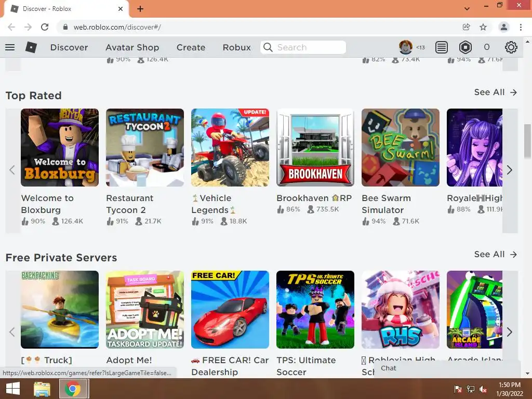
Task: Click the share page icon in address bar
Action: click(x=466, y=27)
